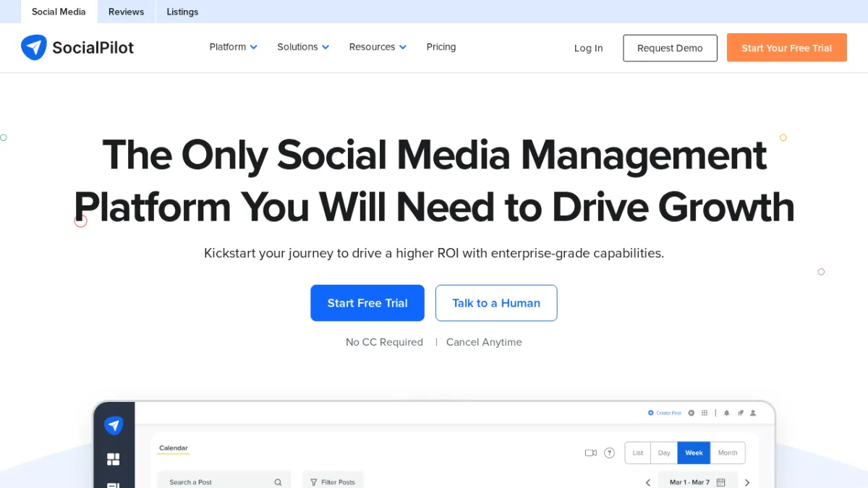Switch to the Listings tab

point(182,12)
